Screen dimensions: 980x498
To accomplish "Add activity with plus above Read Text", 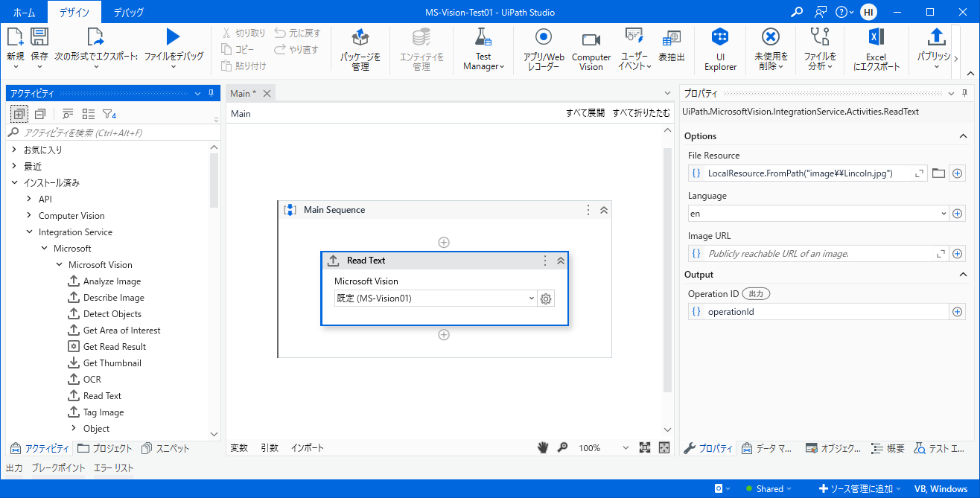I will [444, 242].
